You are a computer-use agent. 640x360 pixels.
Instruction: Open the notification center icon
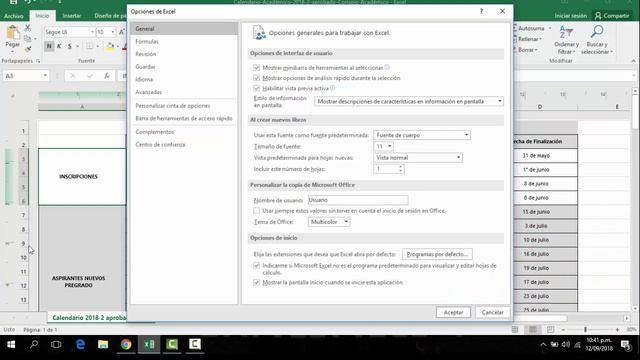point(626,345)
